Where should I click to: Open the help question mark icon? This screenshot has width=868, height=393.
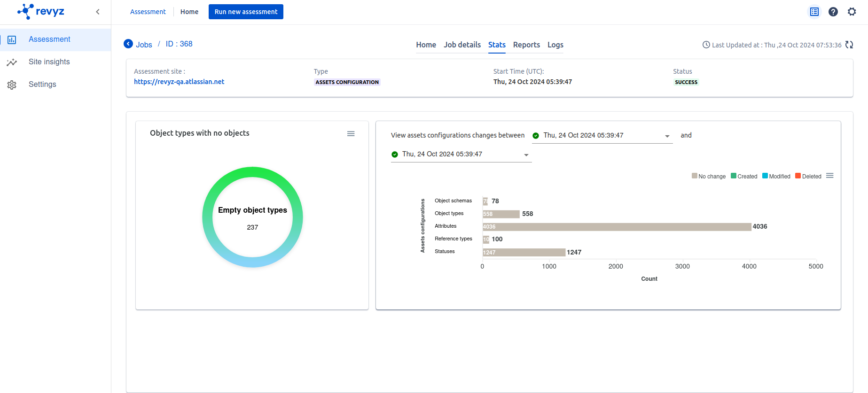pyautogui.click(x=833, y=12)
